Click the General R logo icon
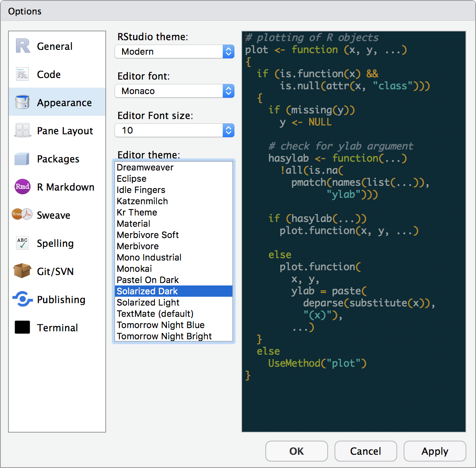 click(x=23, y=46)
